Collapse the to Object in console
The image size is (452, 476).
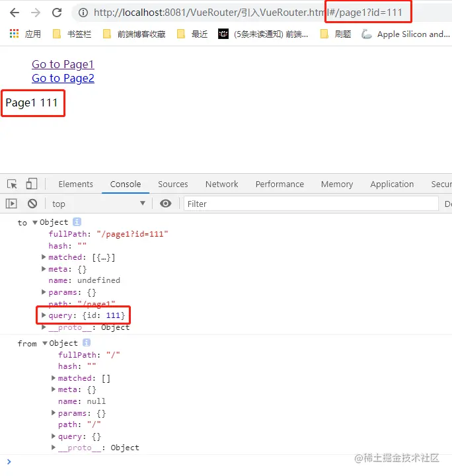35,223
